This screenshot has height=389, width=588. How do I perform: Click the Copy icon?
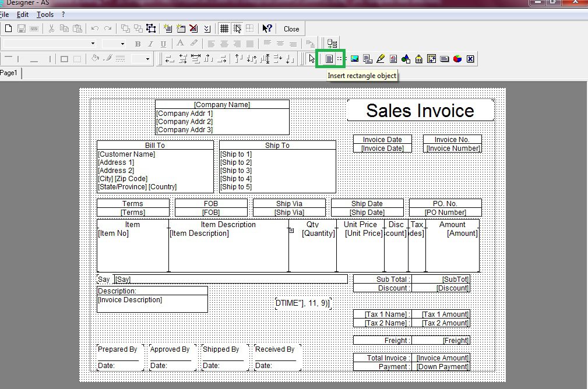(64, 29)
